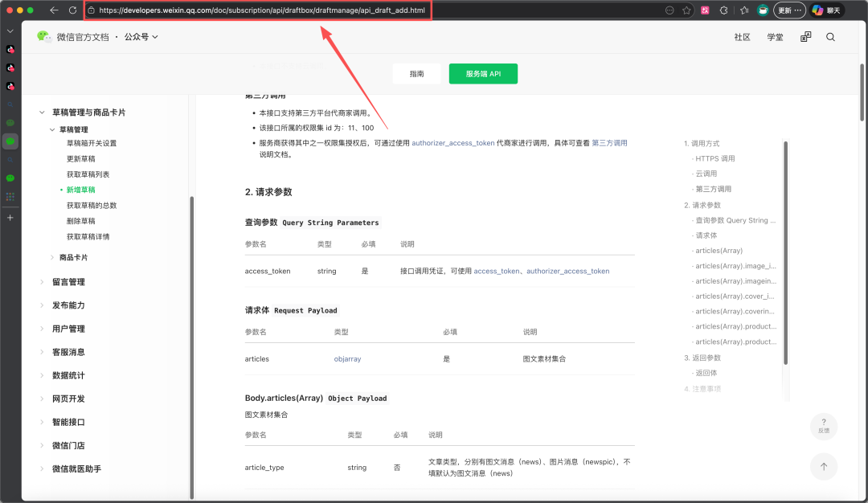Add new item with sidebar plus icon
Image resolution: width=868 pixels, height=503 pixels.
(x=10, y=218)
